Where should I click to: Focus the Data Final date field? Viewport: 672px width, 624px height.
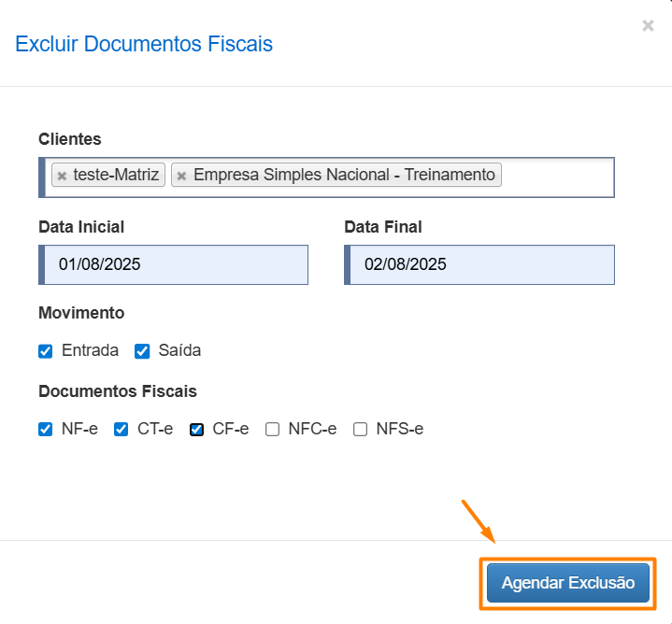[x=480, y=264]
